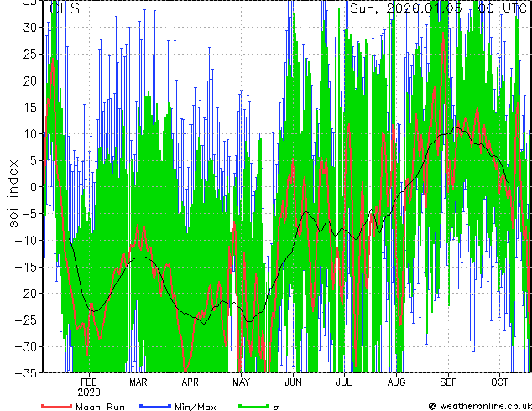Viewport: 532px width, 411px height.
Task: Click the 10 y-axis tick label
Action: [x=29, y=133]
